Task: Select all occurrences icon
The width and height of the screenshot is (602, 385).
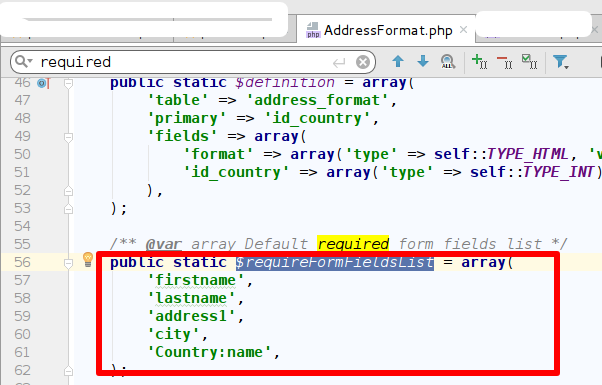Action: (x=529, y=61)
